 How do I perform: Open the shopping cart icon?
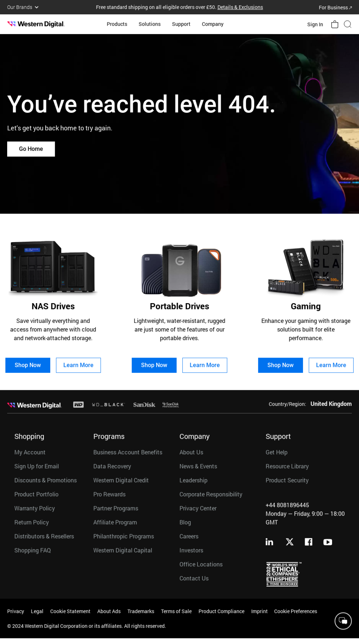(335, 24)
